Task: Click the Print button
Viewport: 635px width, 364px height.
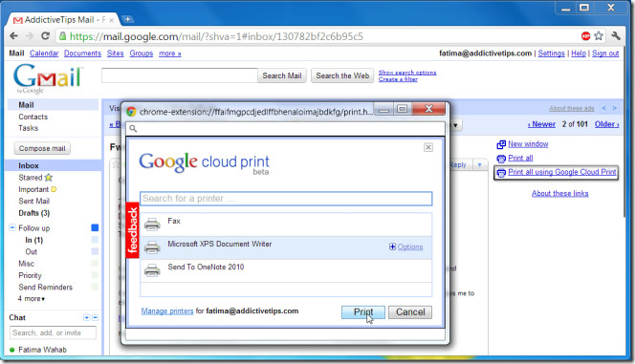Action: pos(363,311)
